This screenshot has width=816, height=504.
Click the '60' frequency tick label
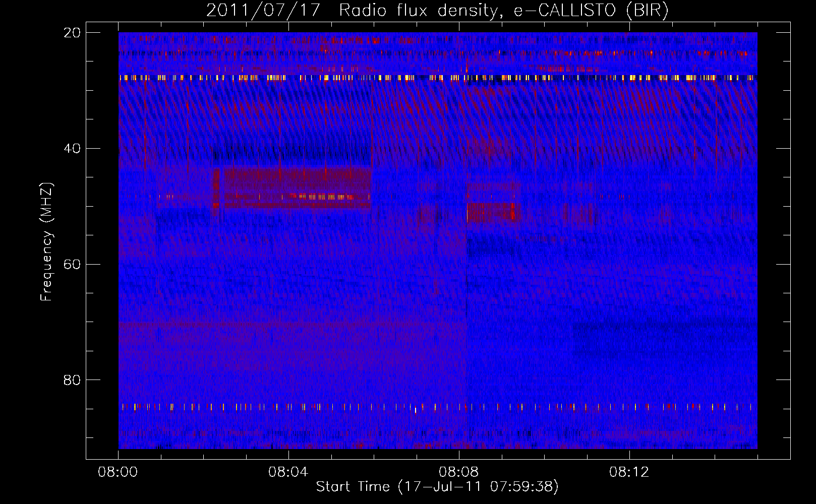click(x=73, y=265)
